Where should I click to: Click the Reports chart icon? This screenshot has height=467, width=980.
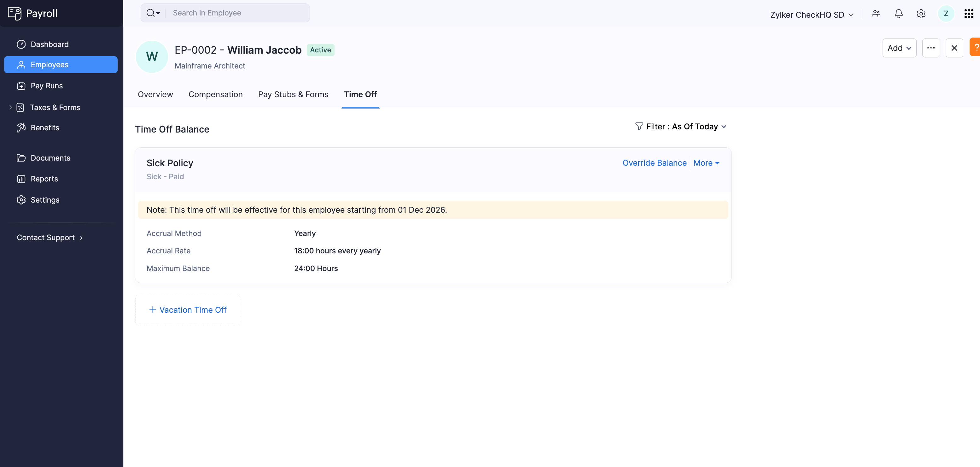point(21,179)
